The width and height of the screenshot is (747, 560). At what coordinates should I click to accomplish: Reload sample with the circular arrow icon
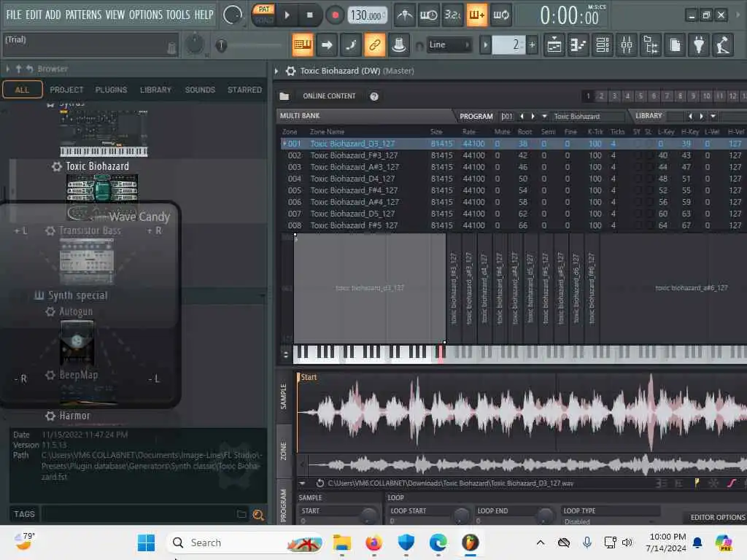pos(320,483)
